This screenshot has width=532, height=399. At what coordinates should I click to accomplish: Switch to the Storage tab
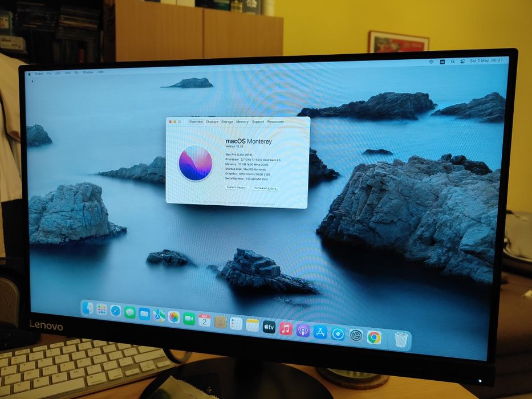click(x=227, y=121)
